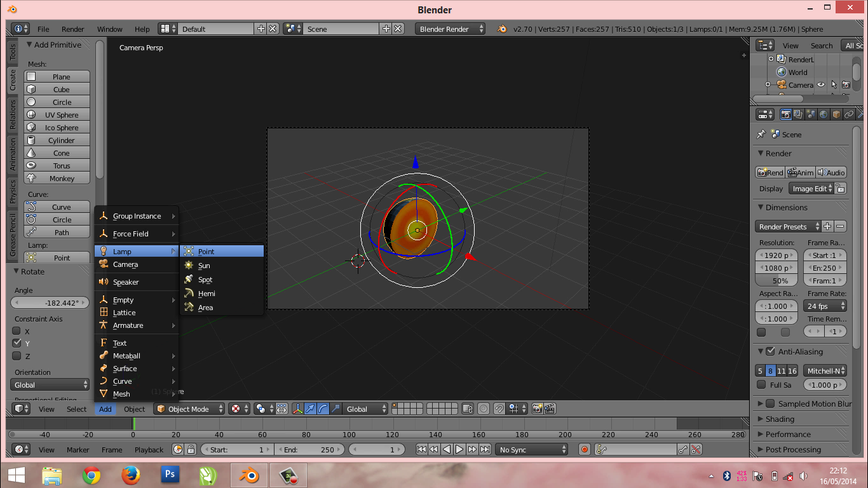Screen dimensions: 868x488
Task: Switch to the Physics tab
Action: click(x=13, y=192)
